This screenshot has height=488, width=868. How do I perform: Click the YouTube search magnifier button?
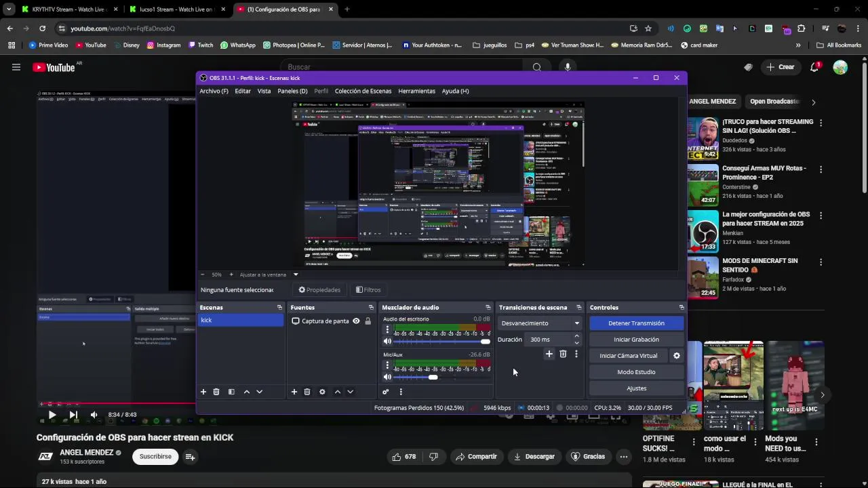pos(536,67)
